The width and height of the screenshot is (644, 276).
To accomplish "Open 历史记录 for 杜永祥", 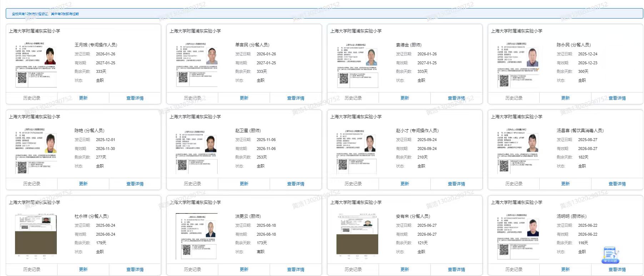I will point(32,270).
